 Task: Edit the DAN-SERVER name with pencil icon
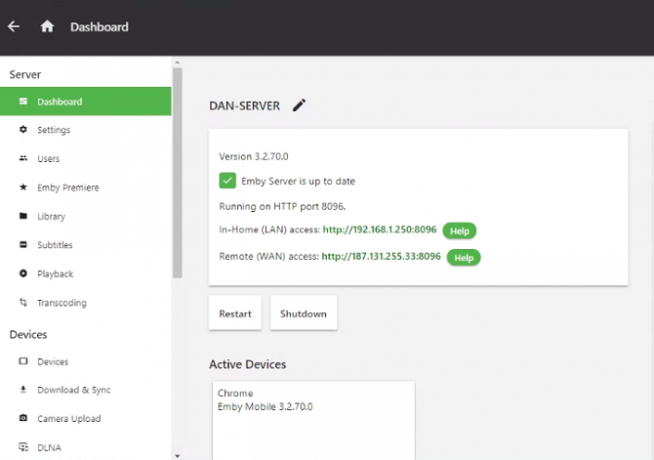(x=299, y=105)
